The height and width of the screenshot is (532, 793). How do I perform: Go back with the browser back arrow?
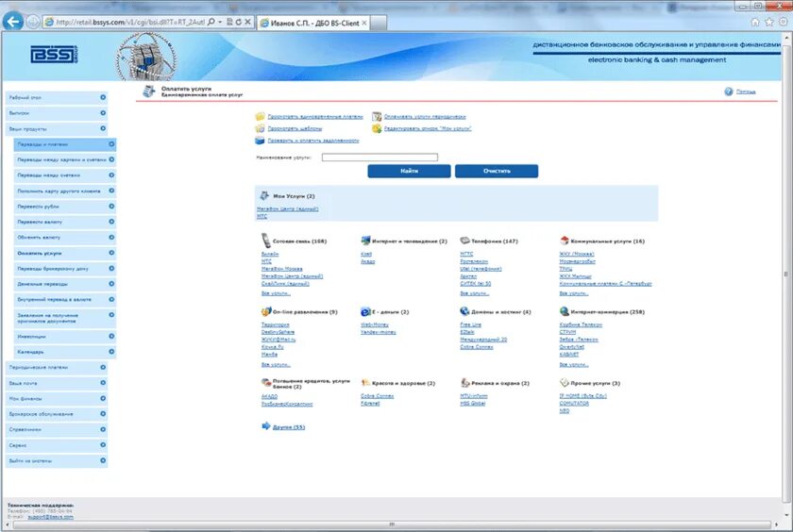click(13, 22)
